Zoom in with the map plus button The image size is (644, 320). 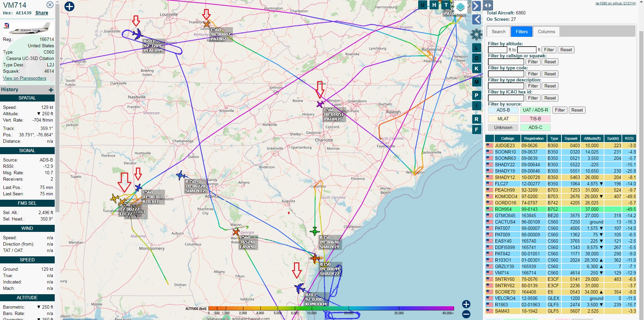point(466,304)
